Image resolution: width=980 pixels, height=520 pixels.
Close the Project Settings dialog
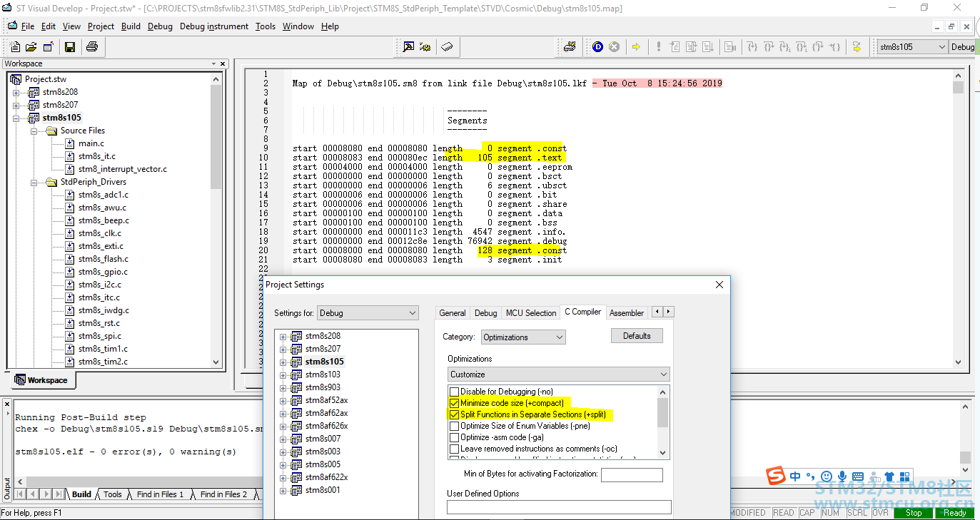719,285
